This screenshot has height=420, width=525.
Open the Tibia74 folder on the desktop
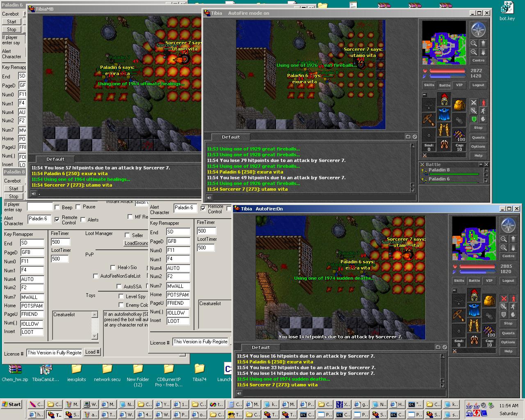pos(199,372)
